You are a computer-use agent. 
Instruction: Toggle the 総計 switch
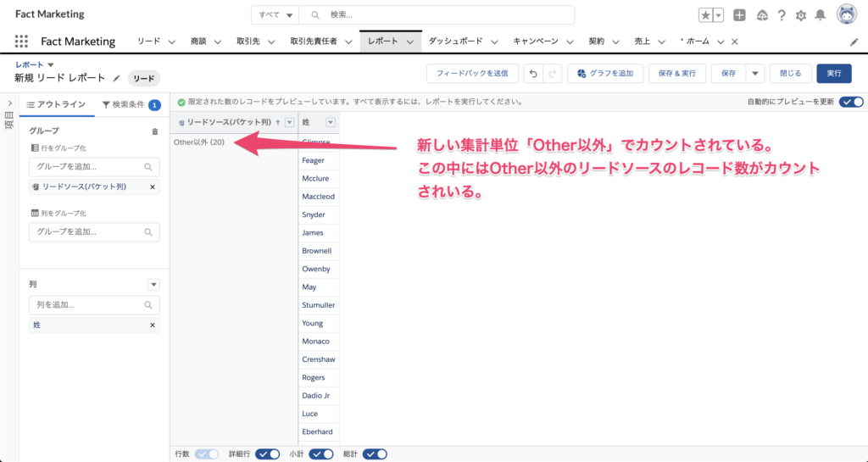point(375,454)
